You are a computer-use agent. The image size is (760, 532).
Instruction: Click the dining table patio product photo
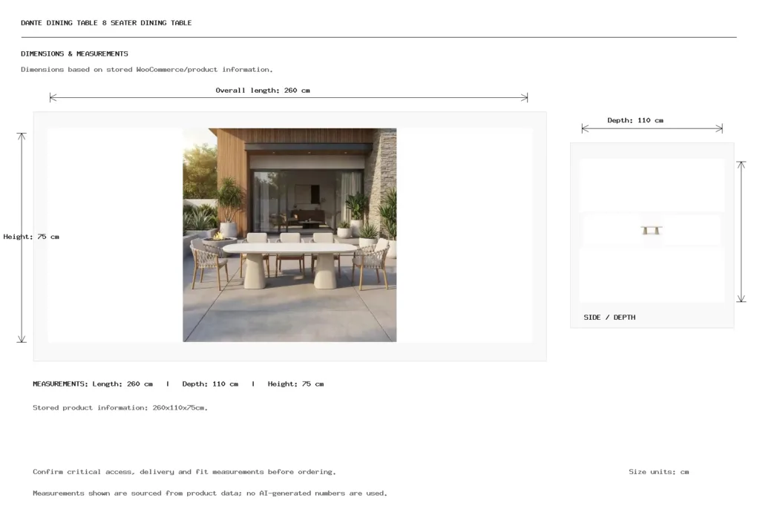[289, 235]
